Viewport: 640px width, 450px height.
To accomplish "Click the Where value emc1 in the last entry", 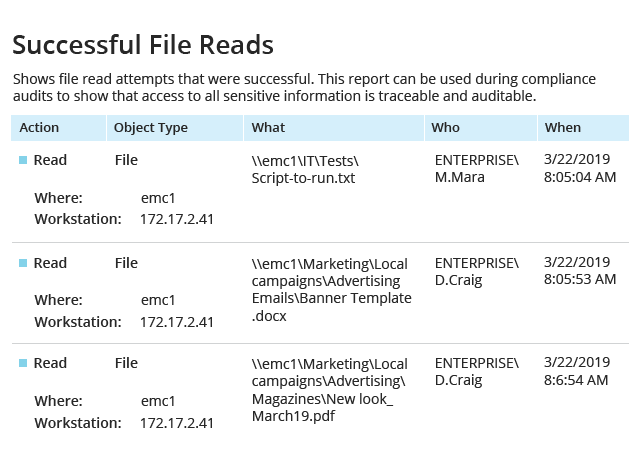I will pyautogui.click(x=158, y=401).
